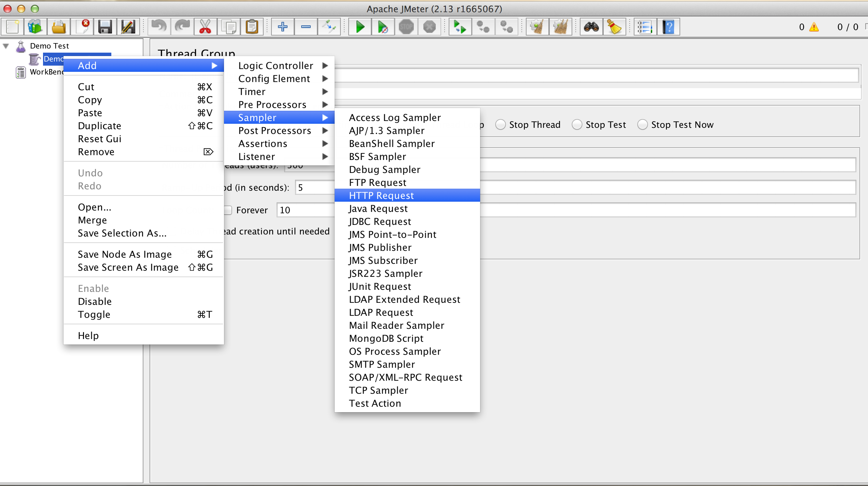Click the Cut scissors icon
Viewport: 868px width, 486px height.
205,27
